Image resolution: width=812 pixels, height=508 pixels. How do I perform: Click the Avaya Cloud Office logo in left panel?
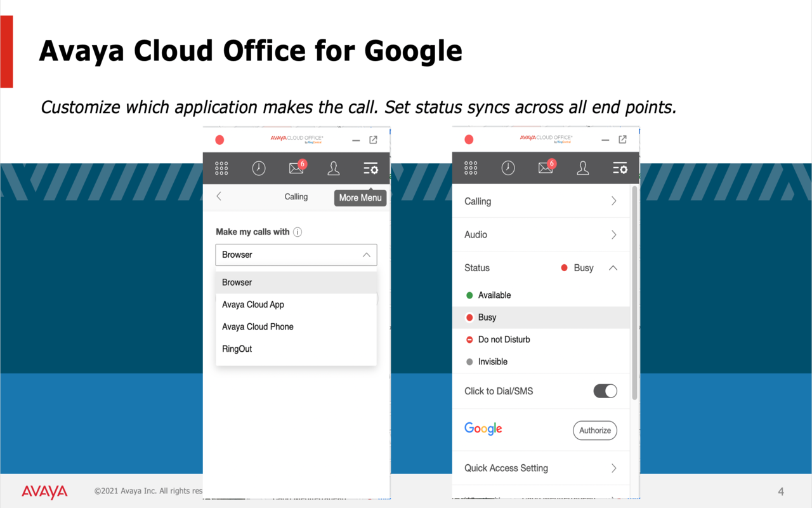(297, 138)
